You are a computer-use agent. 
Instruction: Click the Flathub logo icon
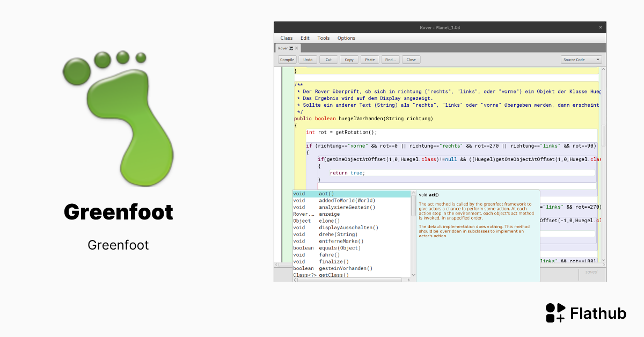click(x=555, y=313)
